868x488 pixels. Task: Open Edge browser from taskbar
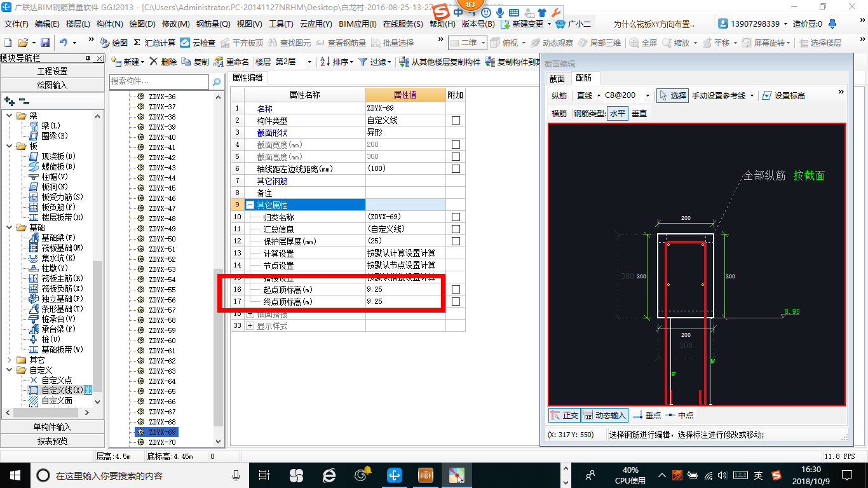click(x=329, y=475)
